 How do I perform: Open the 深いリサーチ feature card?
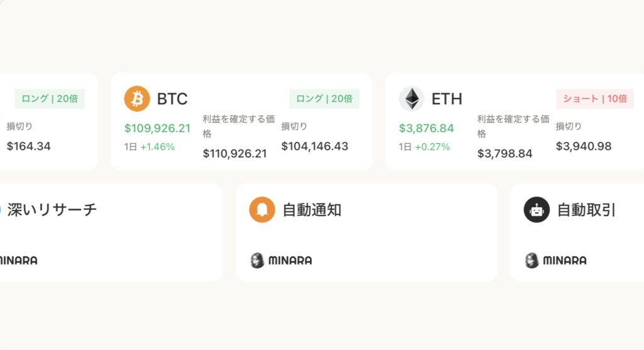click(111, 232)
